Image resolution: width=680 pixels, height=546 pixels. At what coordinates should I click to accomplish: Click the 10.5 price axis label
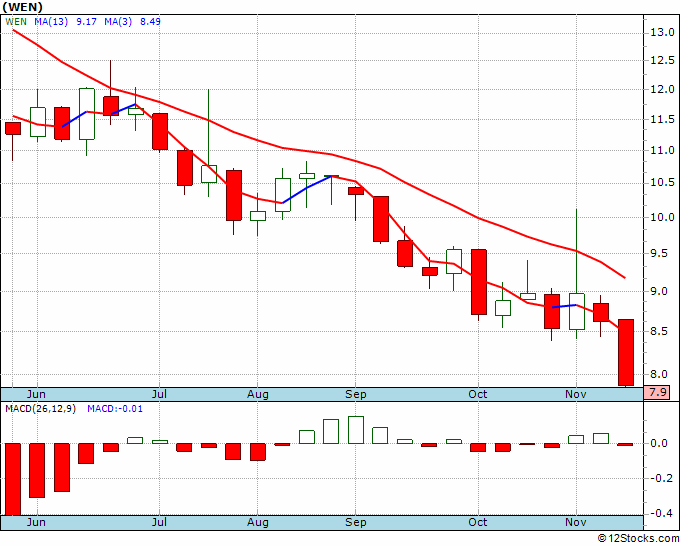[x=662, y=183]
